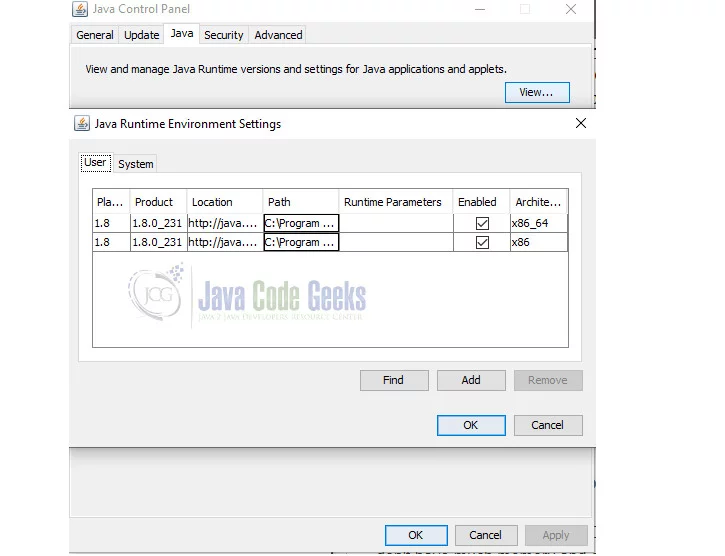Viewport: 725px width, 556px height.
Task: Minimize the Java Control Panel window
Action: (x=480, y=9)
